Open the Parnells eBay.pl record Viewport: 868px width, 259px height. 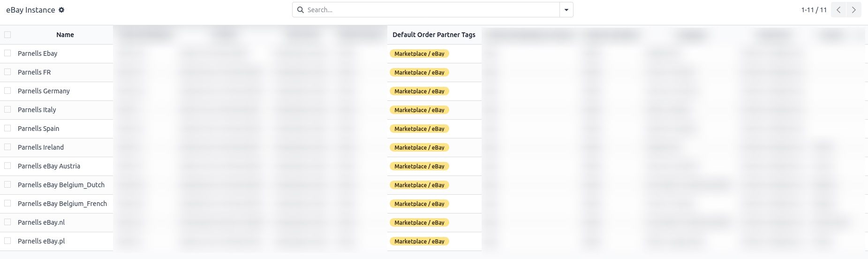click(x=41, y=241)
